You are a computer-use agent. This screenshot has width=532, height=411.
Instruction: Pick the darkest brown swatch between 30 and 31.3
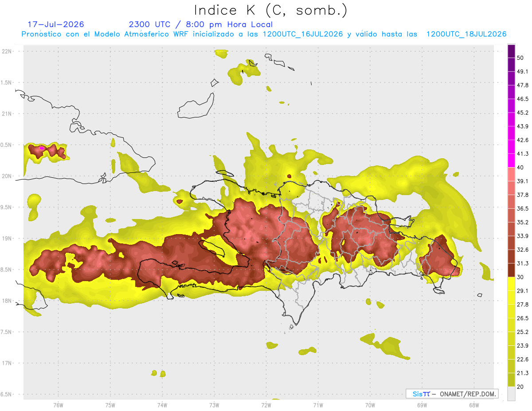(511, 270)
